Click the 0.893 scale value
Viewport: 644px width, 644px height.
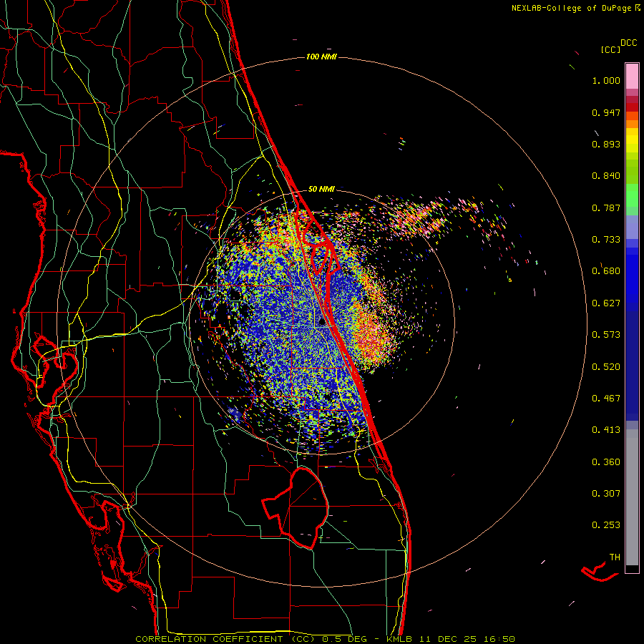606,144
